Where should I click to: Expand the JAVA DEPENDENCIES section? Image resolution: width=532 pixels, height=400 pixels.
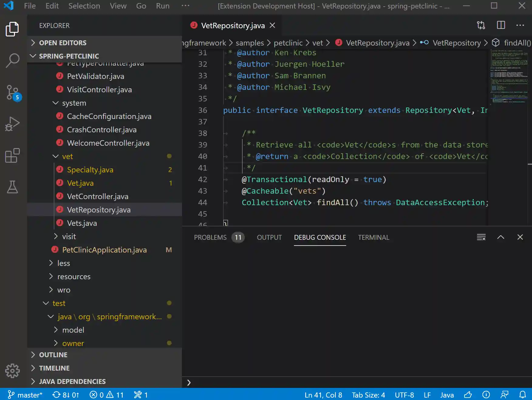[72, 381]
